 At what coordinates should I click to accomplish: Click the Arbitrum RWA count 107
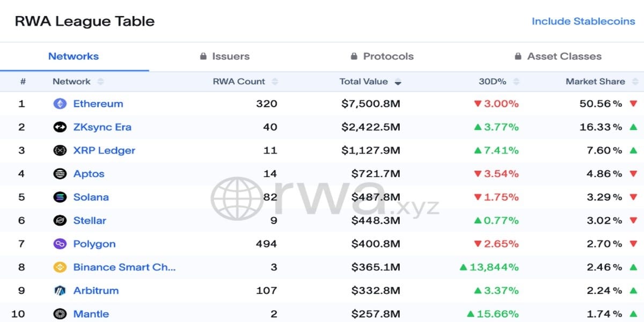267,290
